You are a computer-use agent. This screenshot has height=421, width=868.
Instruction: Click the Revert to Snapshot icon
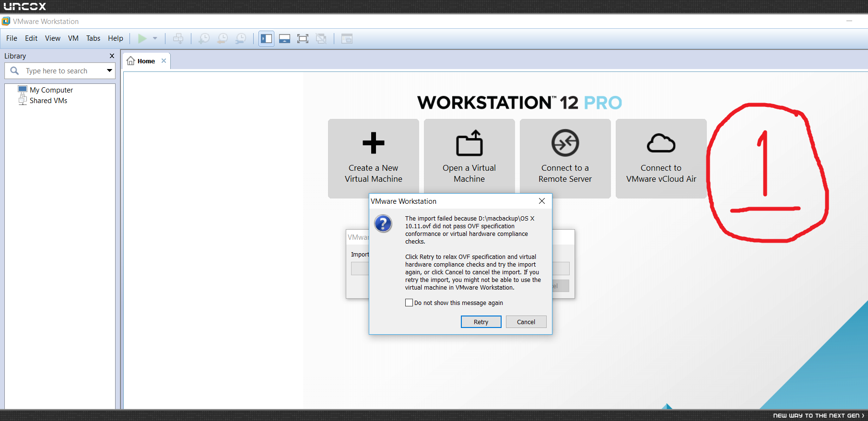[x=223, y=38]
